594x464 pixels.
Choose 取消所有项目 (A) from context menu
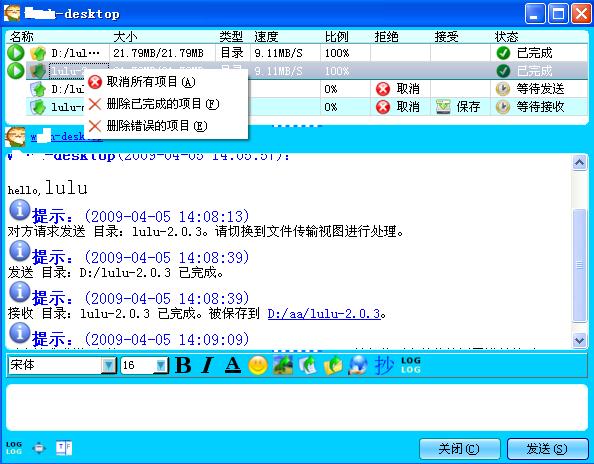pos(166,82)
